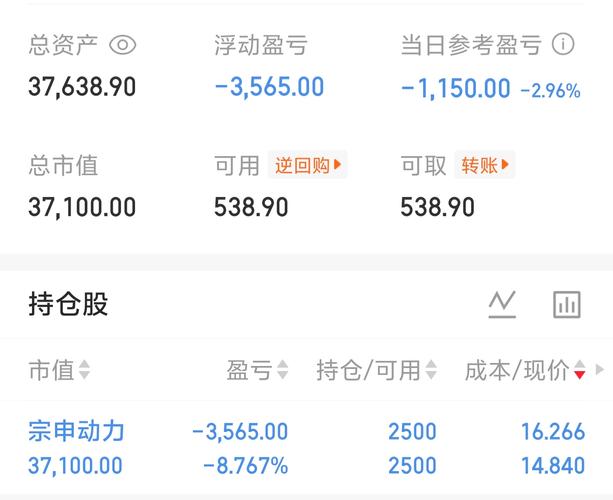Open info icon beside 当日参考盈亏
This screenshot has height=500, width=613.
point(563,44)
